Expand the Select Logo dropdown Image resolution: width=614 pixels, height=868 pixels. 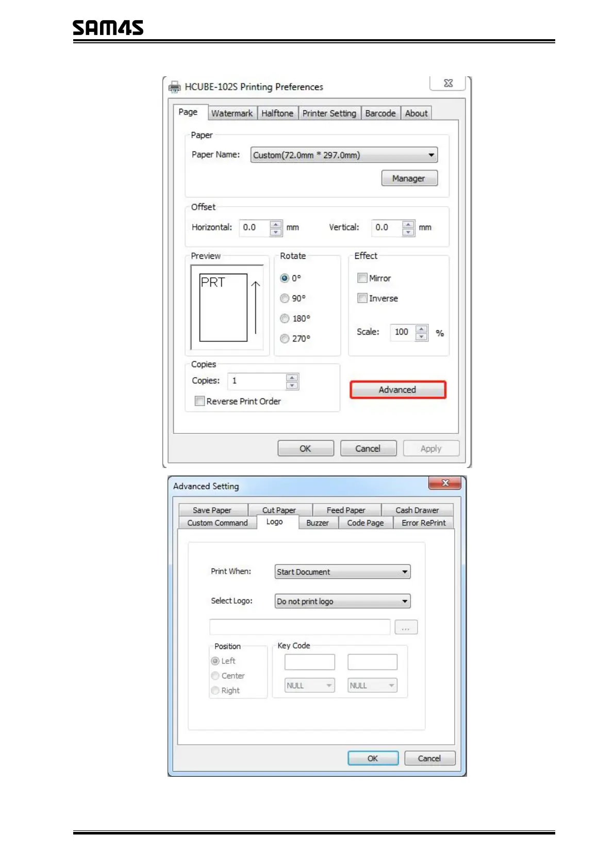(x=343, y=602)
